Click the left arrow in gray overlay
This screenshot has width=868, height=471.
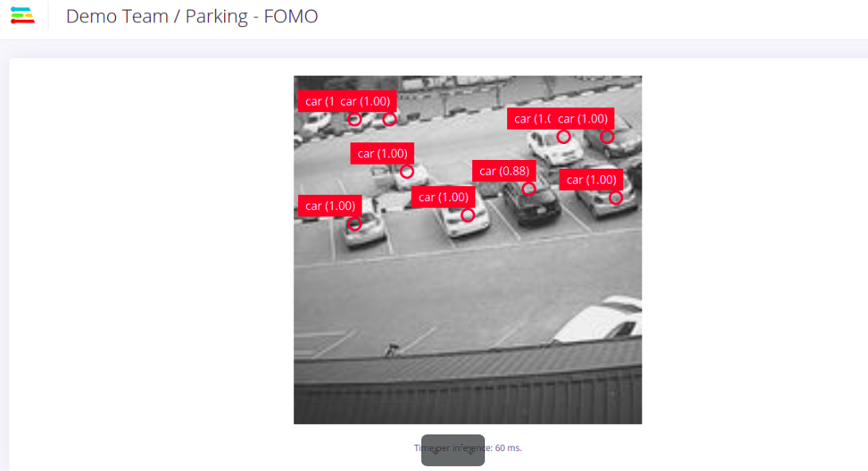[436, 450]
